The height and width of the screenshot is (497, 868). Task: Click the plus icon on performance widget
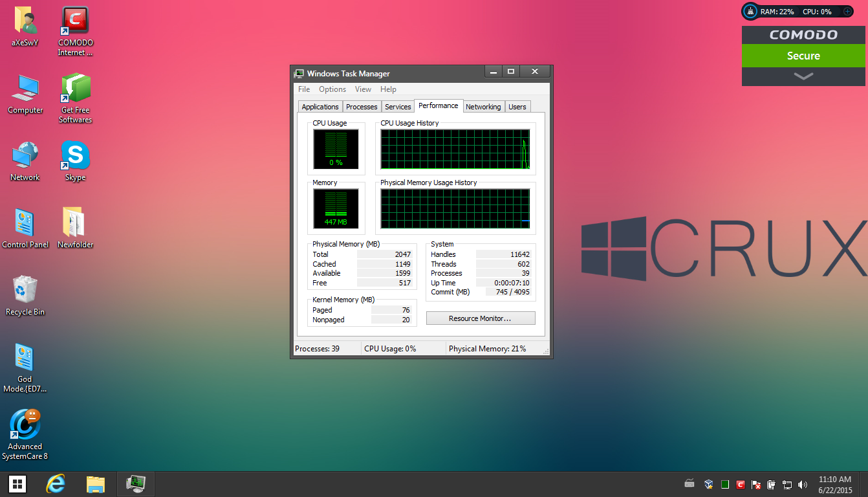coord(847,11)
